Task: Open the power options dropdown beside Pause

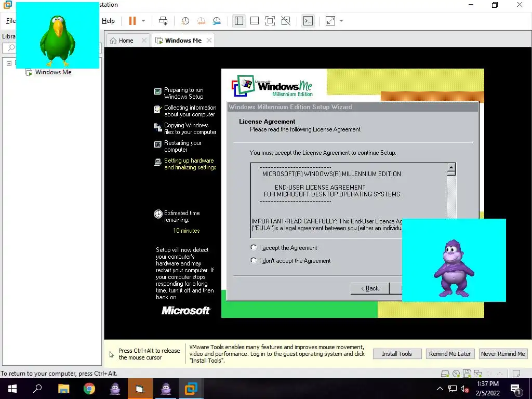Action: tap(143, 21)
